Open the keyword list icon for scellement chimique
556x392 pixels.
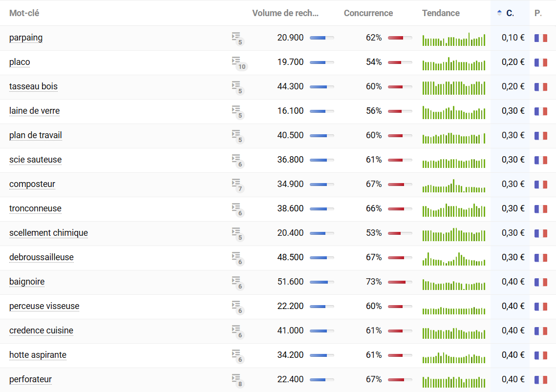pyautogui.click(x=237, y=233)
